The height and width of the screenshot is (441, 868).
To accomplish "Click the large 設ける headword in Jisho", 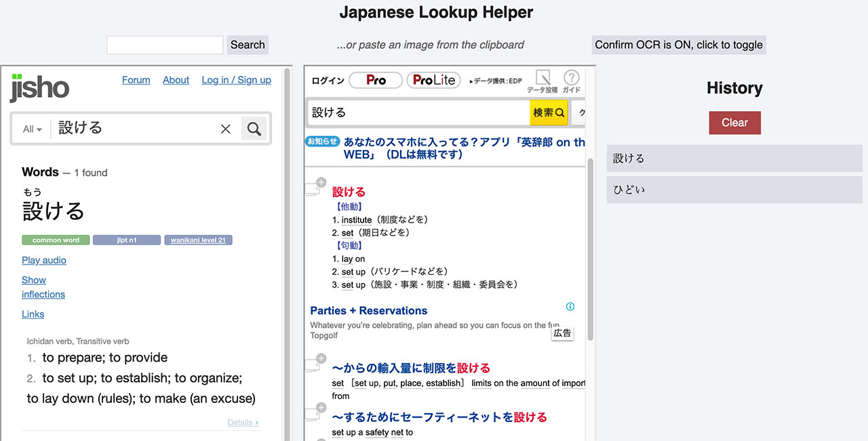I will pos(54,211).
